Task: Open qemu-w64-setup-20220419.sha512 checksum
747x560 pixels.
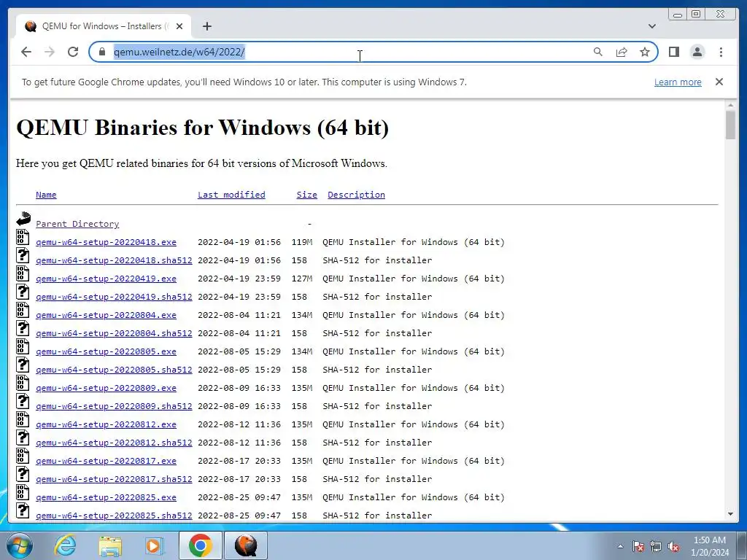Action: click(114, 297)
